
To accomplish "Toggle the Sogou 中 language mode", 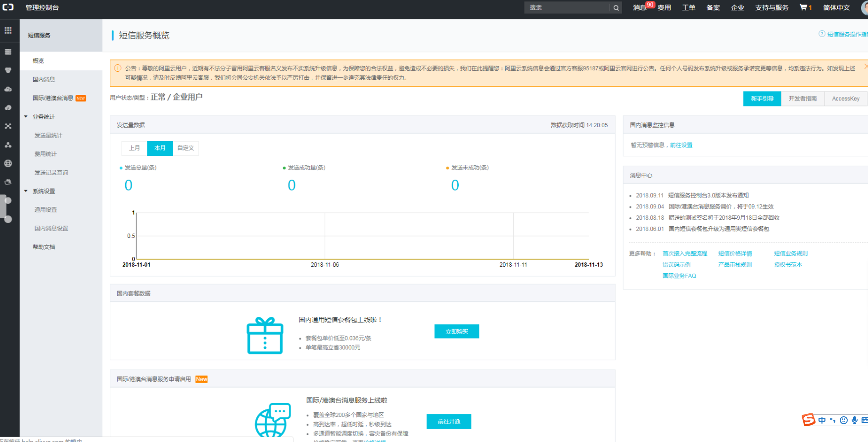I will [822, 420].
